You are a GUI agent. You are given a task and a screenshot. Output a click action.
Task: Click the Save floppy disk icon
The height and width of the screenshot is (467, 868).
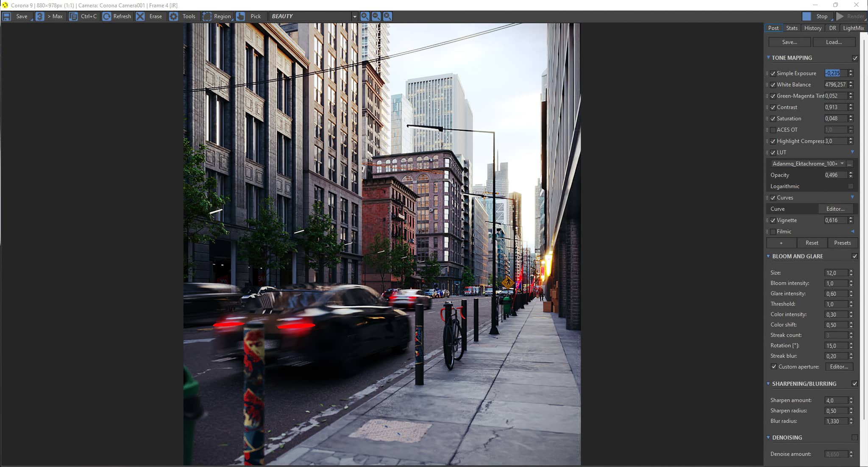7,16
